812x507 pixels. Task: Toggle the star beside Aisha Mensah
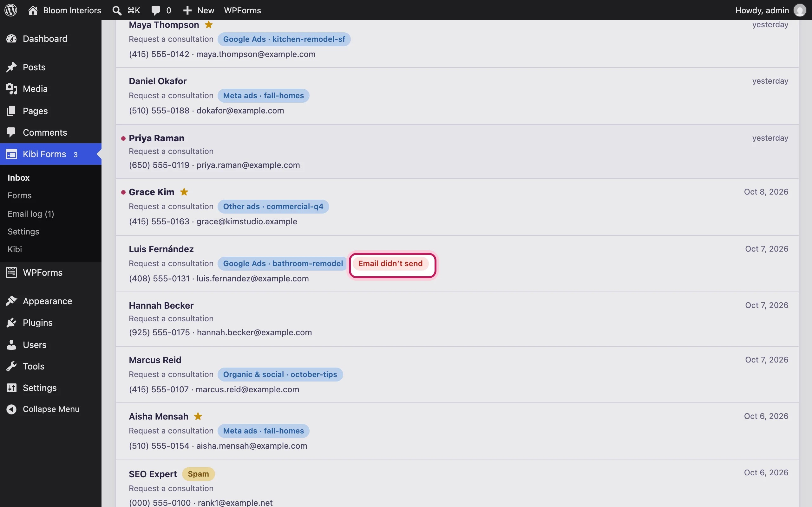click(198, 416)
